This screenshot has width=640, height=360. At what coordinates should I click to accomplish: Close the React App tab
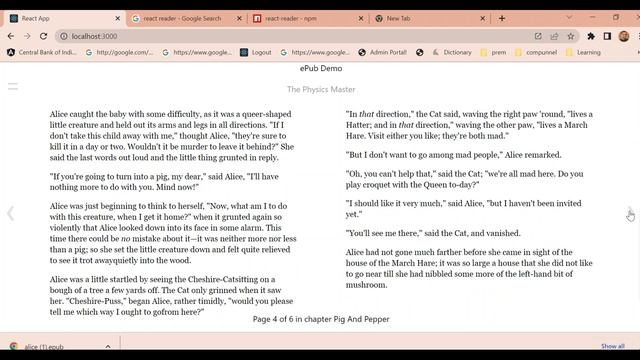click(x=118, y=18)
